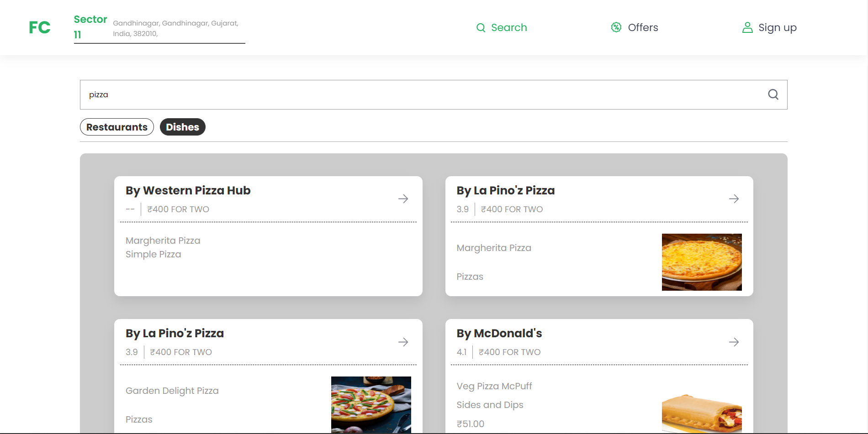Click Sides and Dips category text

pyautogui.click(x=490, y=405)
